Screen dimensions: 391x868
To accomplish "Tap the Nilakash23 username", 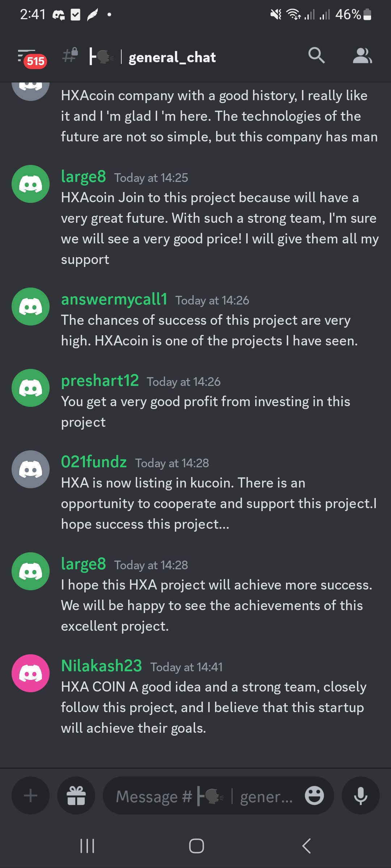I will tap(101, 665).
